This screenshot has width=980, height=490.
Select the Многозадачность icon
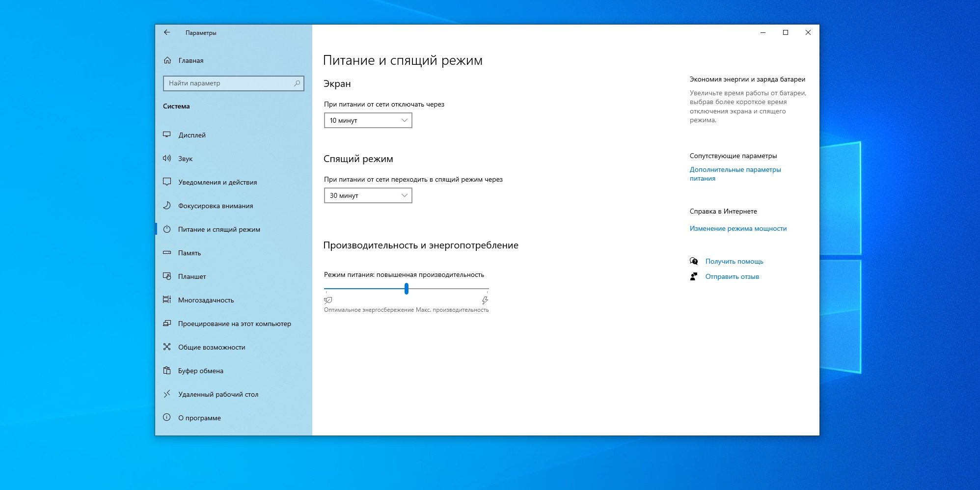(x=167, y=300)
